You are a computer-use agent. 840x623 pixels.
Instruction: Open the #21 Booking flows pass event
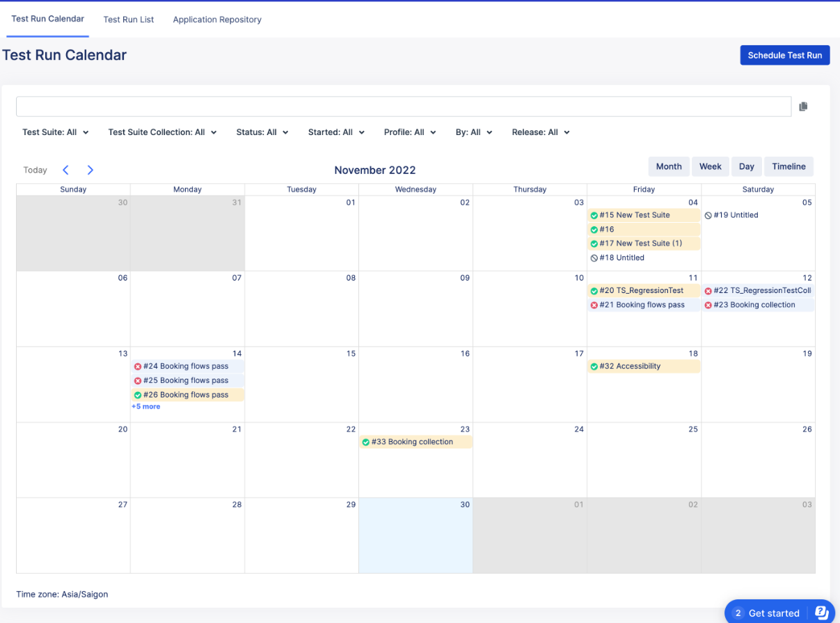pyautogui.click(x=644, y=305)
